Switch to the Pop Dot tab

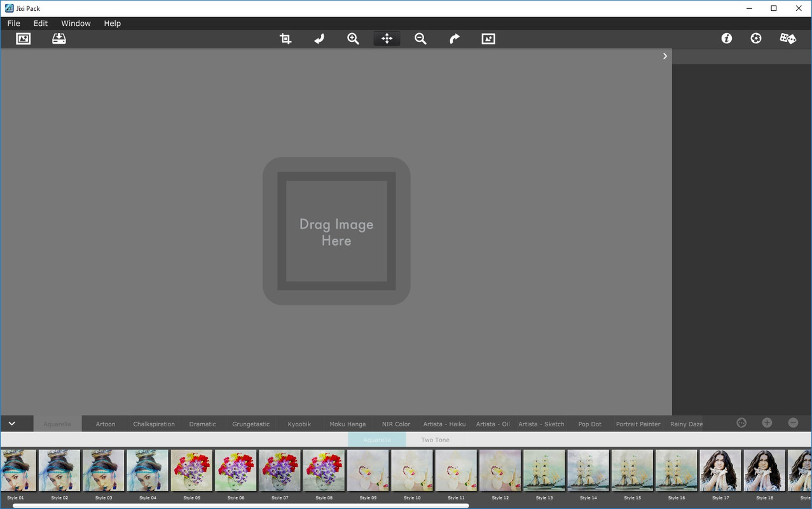tap(590, 424)
